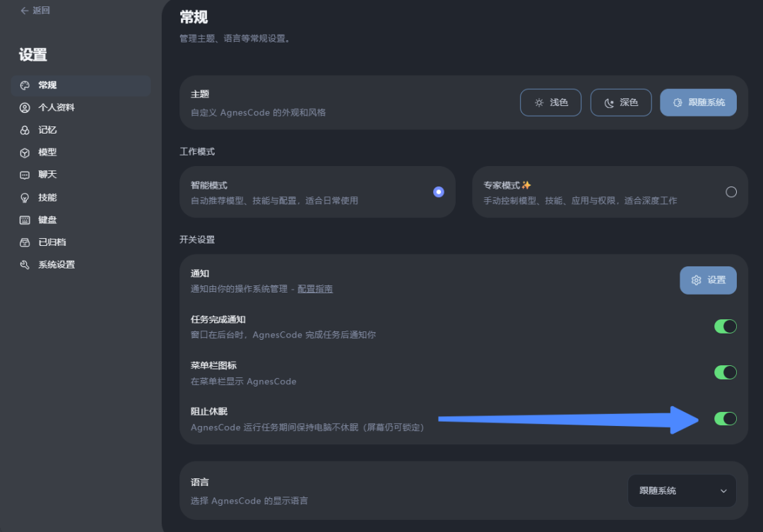Click the archive box icon beside 已归档
Image resolution: width=763 pixels, height=532 pixels.
25,242
